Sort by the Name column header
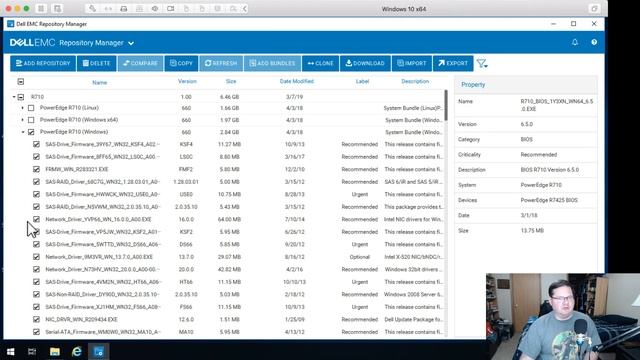 point(100,82)
